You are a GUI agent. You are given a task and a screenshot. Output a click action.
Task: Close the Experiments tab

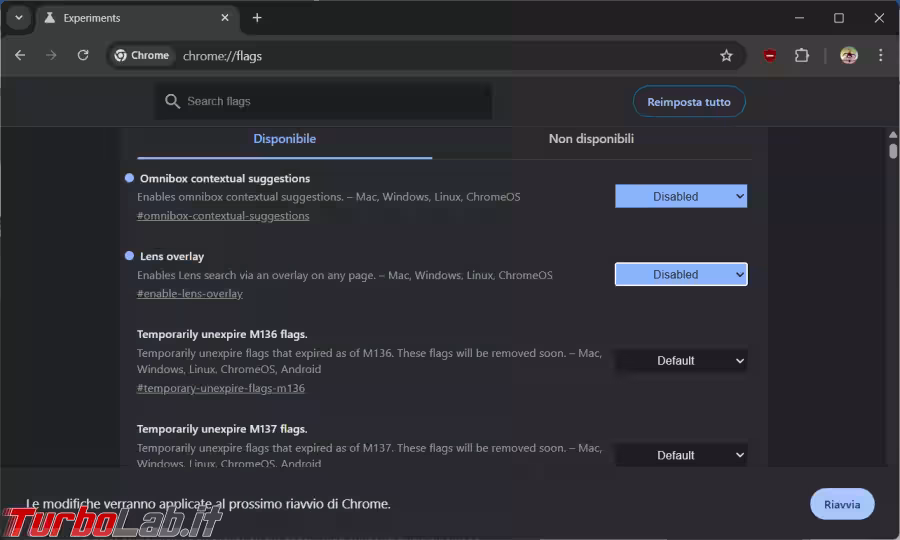[225, 18]
